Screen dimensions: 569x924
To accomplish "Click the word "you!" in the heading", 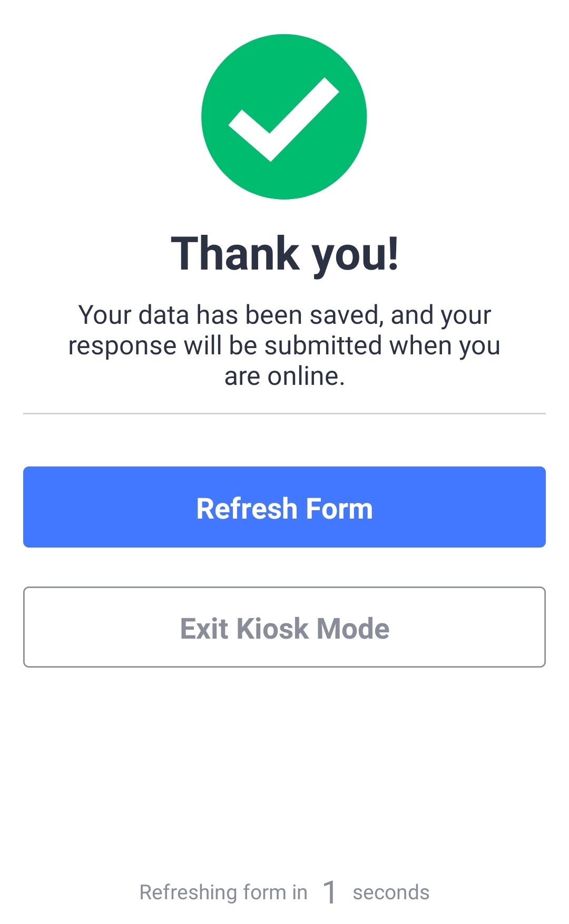I will pos(356,255).
